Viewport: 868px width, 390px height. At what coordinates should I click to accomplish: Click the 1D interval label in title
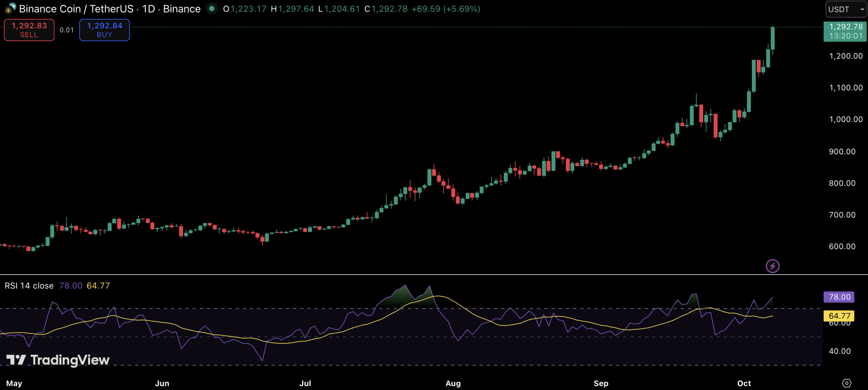(148, 9)
